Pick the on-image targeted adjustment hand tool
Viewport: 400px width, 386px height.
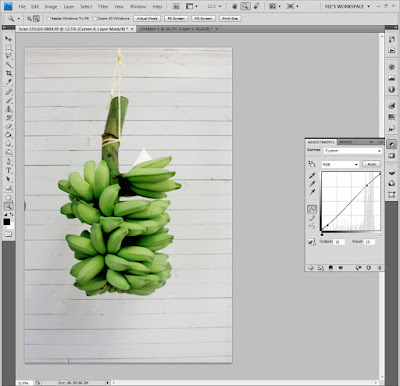point(312,164)
